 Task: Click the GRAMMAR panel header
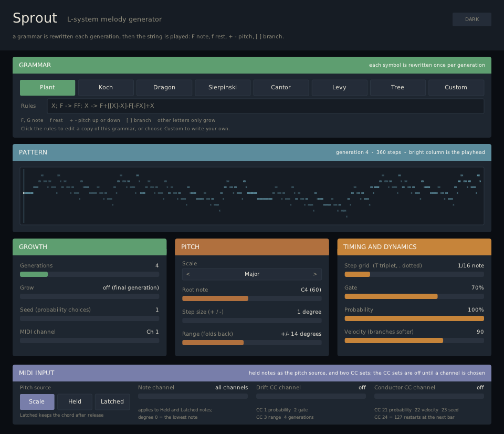pos(252,65)
